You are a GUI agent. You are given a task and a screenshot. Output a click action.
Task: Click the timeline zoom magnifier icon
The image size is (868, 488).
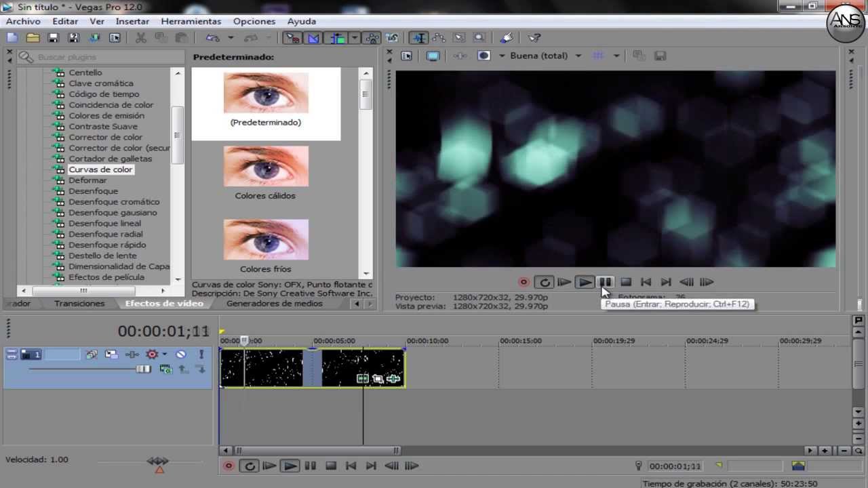(859, 450)
